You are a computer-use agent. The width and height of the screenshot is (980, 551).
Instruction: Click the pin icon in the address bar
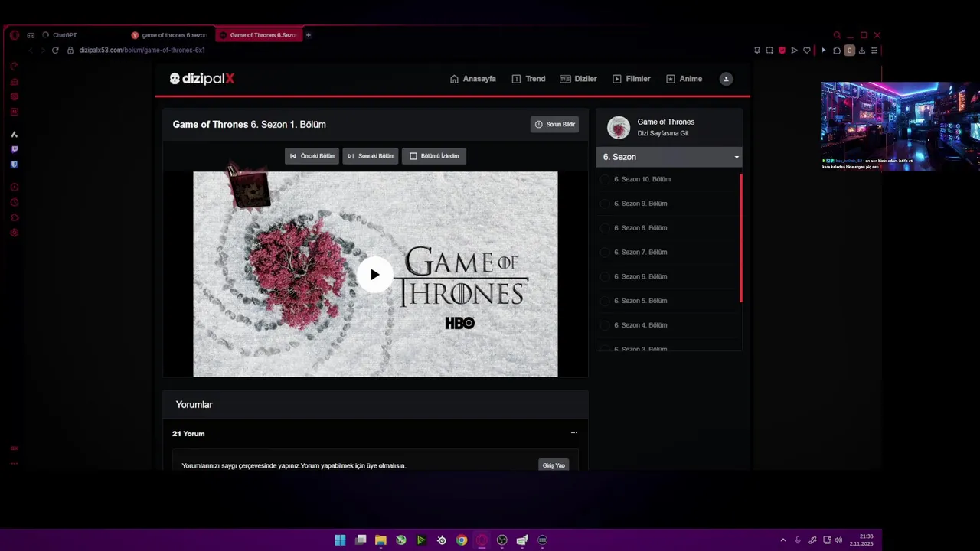pyautogui.click(x=757, y=51)
